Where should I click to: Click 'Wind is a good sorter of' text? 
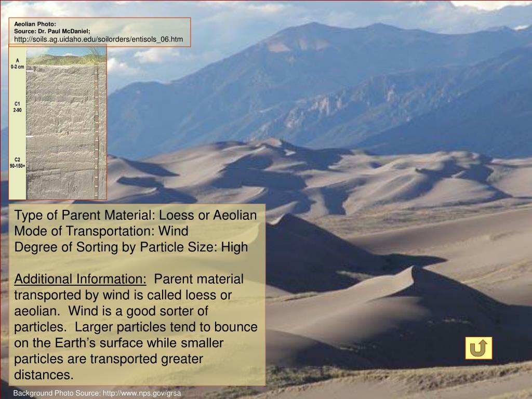point(138,311)
